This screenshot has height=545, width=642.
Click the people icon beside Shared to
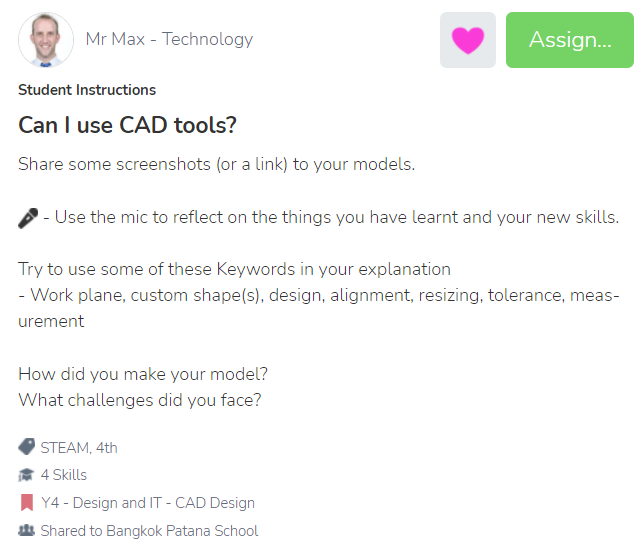[27, 530]
